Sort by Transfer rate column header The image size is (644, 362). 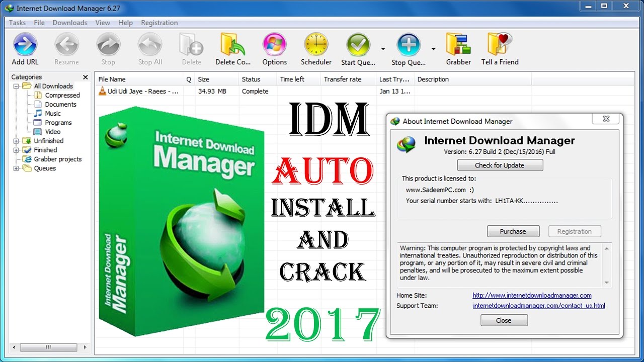coord(348,79)
